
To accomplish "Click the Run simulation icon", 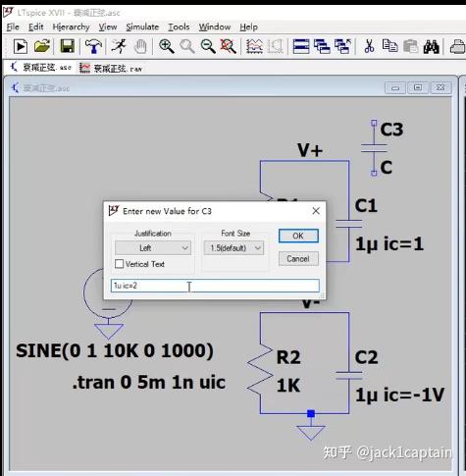I will coord(21,46).
